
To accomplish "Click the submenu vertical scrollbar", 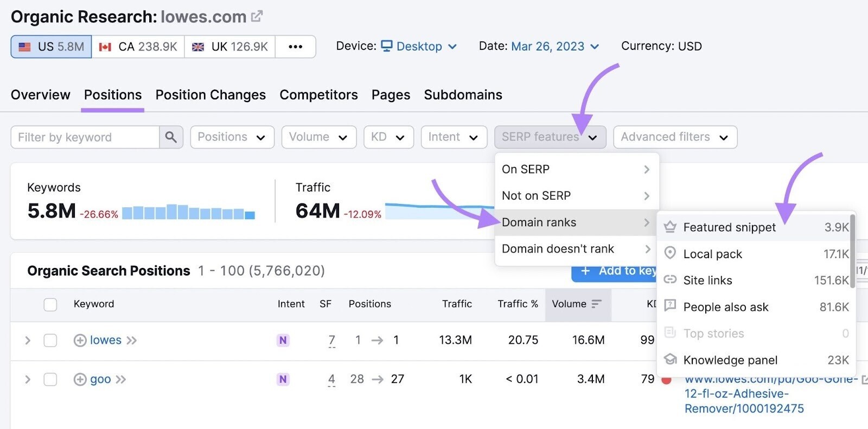I will (853, 251).
